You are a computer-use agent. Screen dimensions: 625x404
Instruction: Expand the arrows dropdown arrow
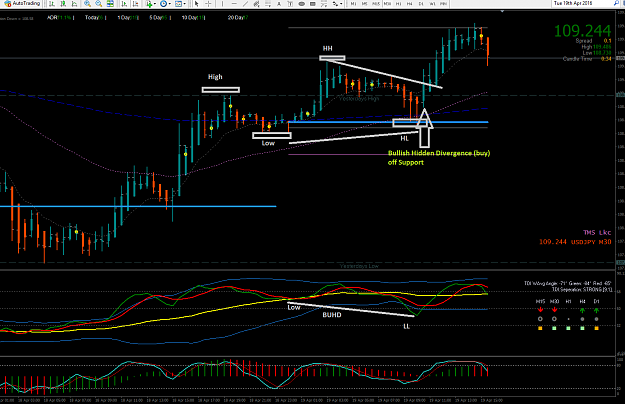(x=341, y=4)
